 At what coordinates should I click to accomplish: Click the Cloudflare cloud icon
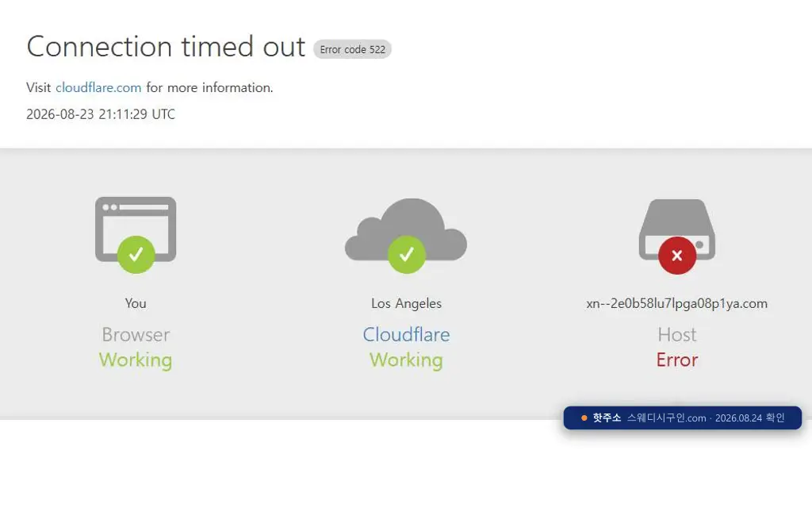[x=406, y=229]
